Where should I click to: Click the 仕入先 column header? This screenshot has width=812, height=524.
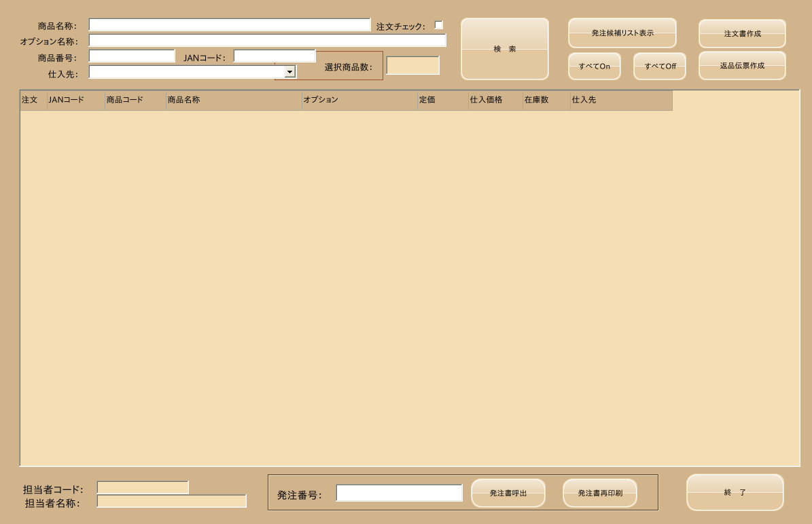point(621,100)
